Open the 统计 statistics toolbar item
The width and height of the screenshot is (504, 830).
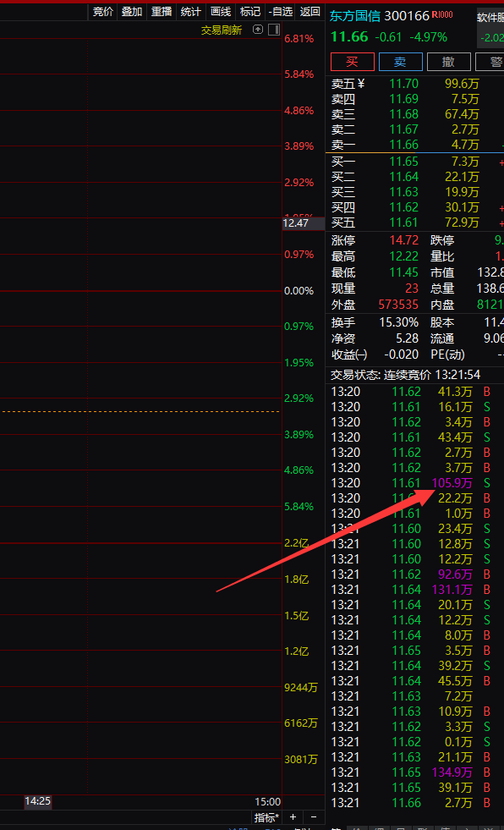191,12
